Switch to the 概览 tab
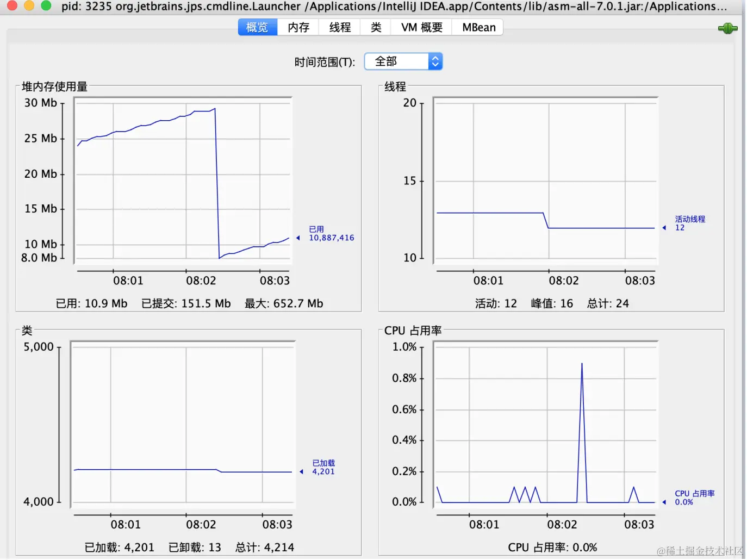Screen dimensions: 747x560 pos(258,27)
